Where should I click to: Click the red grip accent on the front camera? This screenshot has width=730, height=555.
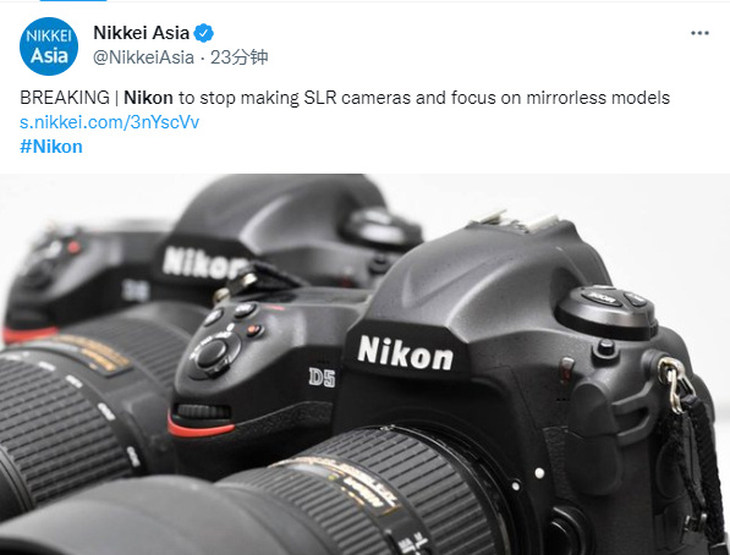click(200, 427)
